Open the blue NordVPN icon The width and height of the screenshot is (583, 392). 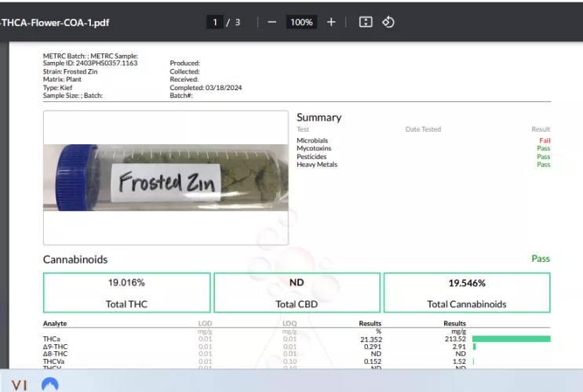(x=50, y=384)
